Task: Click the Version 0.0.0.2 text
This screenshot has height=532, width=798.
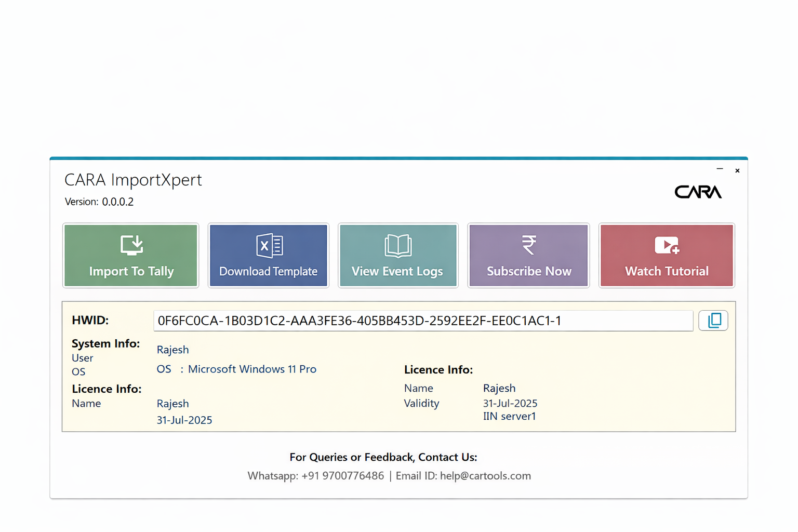Action: pos(99,202)
